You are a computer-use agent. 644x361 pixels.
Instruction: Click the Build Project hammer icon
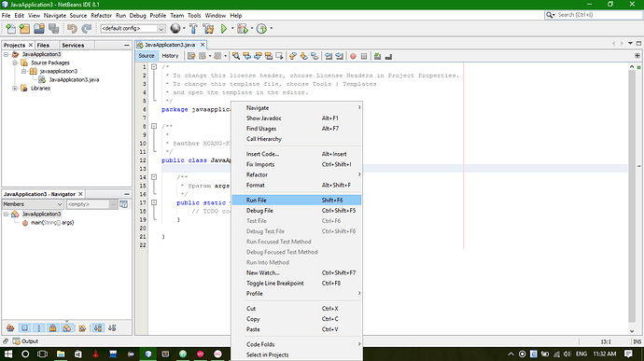click(193, 28)
